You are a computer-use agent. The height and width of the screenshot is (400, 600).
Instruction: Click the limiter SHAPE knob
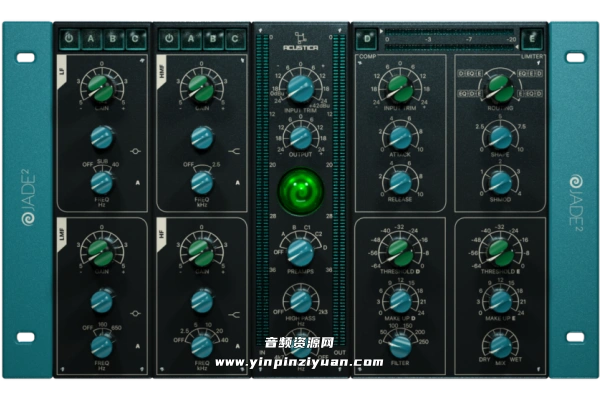tap(501, 138)
